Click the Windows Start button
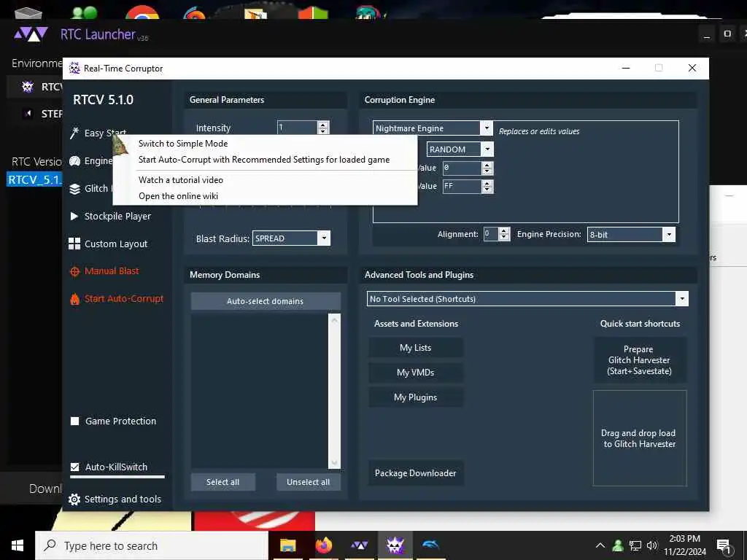 18,545
